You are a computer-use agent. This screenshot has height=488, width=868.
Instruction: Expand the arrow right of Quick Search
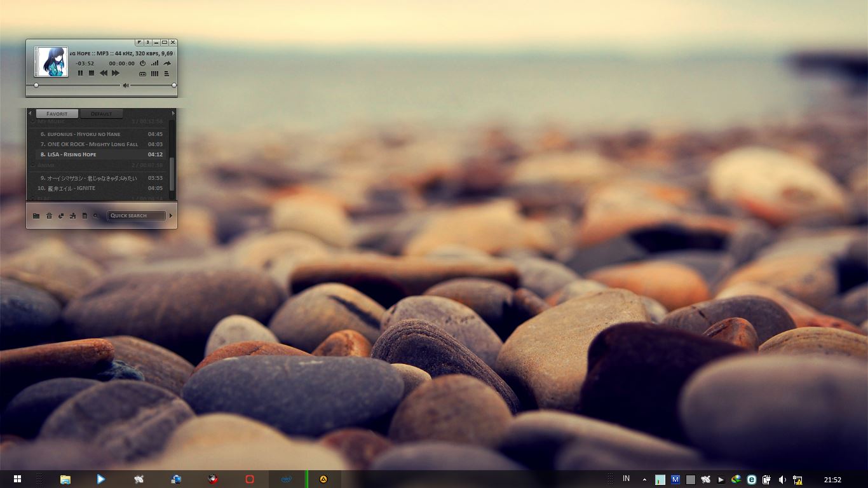171,215
